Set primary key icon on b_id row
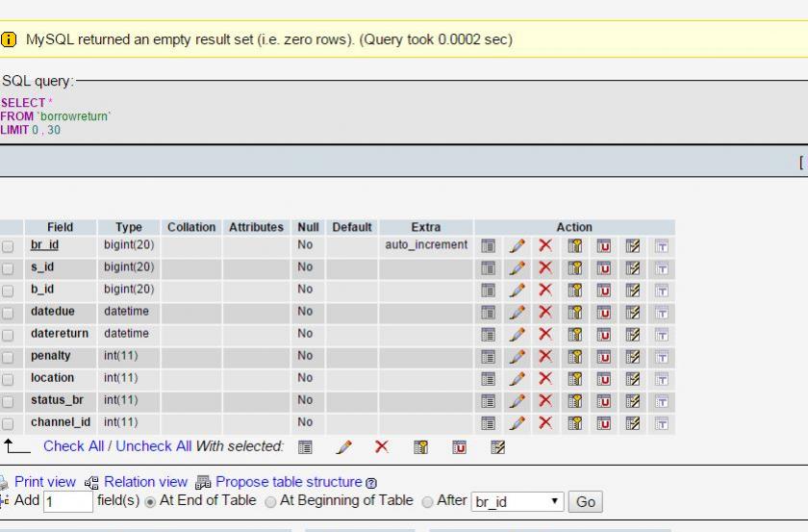The image size is (808, 532). coord(575,290)
